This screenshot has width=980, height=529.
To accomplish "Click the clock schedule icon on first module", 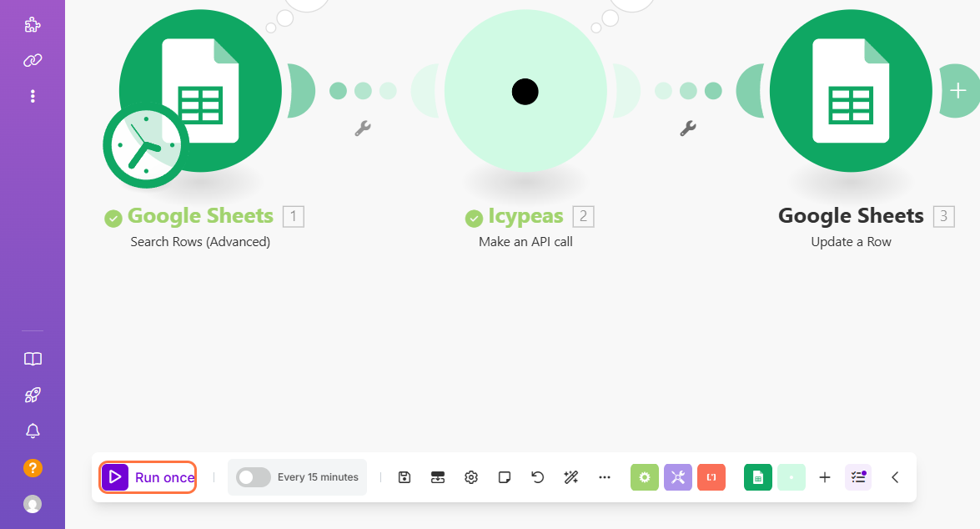I will click(146, 145).
